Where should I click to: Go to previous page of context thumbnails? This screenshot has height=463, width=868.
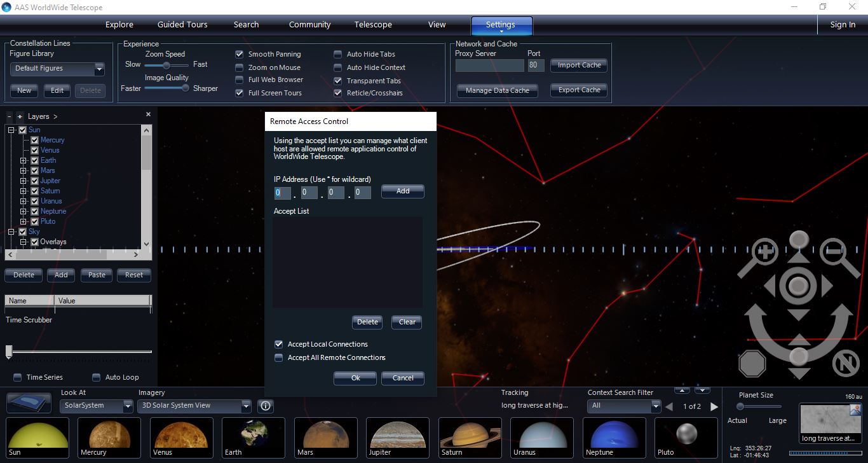coord(668,406)
